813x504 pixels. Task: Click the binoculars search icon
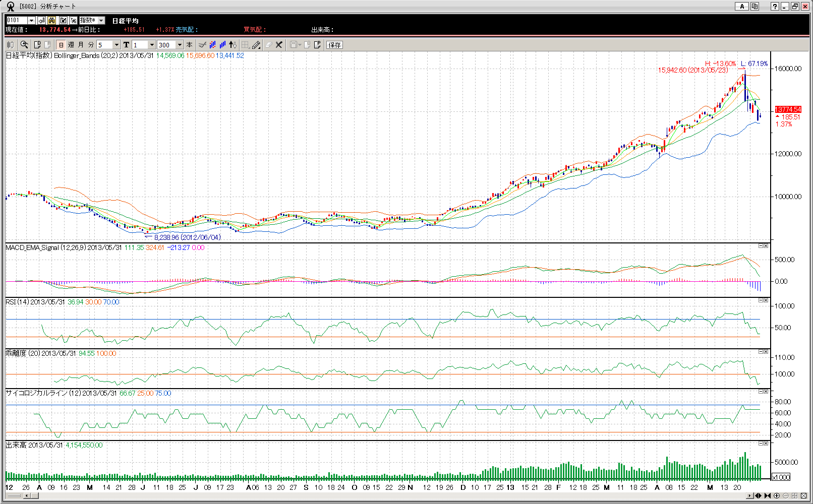coord(51,20)
